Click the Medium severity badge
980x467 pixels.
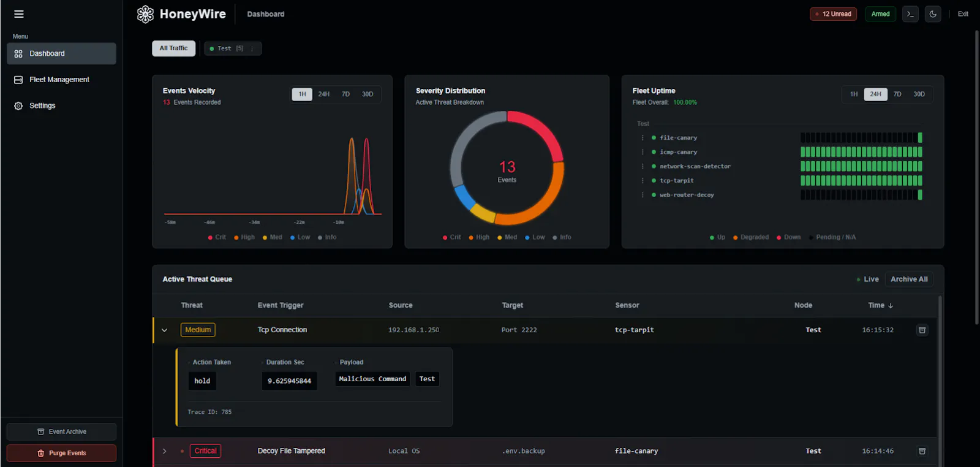198,330
